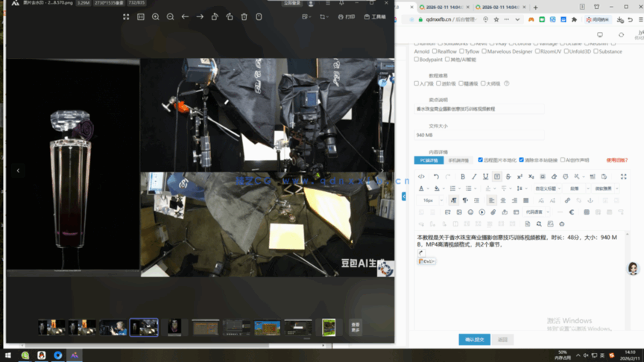Go to next image with right arrow toolbar icon

tap(200, 17)
